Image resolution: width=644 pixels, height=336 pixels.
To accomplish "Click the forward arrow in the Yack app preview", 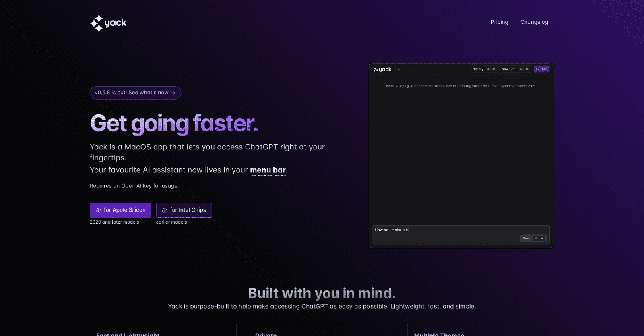I will click(408, 69).
